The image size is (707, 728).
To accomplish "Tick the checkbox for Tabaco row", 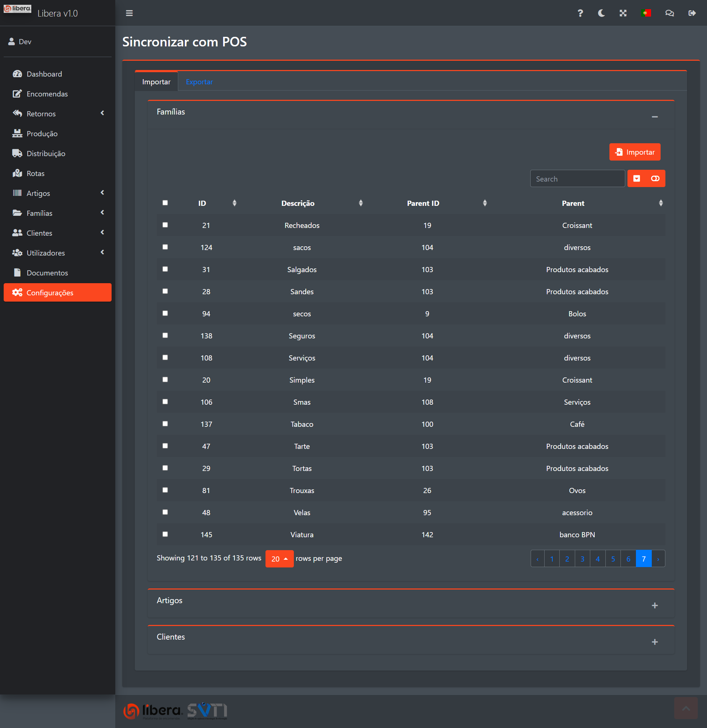I will coord(165,424).
